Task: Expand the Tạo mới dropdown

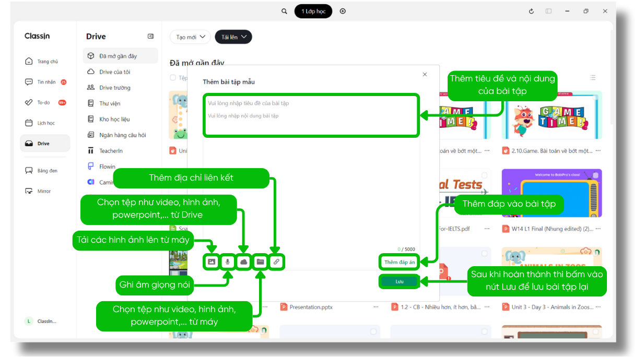Action: click(x=190, y=37)
